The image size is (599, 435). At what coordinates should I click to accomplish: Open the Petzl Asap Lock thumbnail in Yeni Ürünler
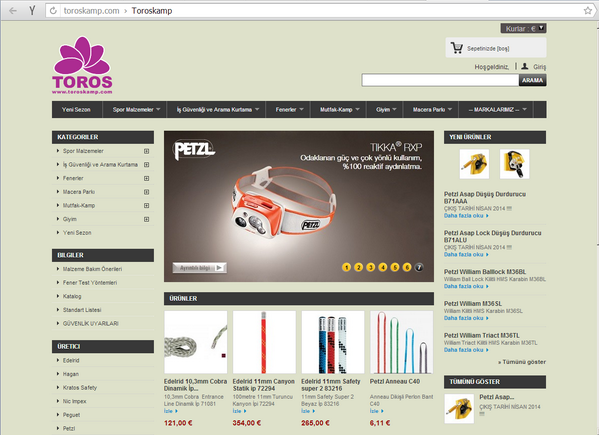(x=515, y=164)
